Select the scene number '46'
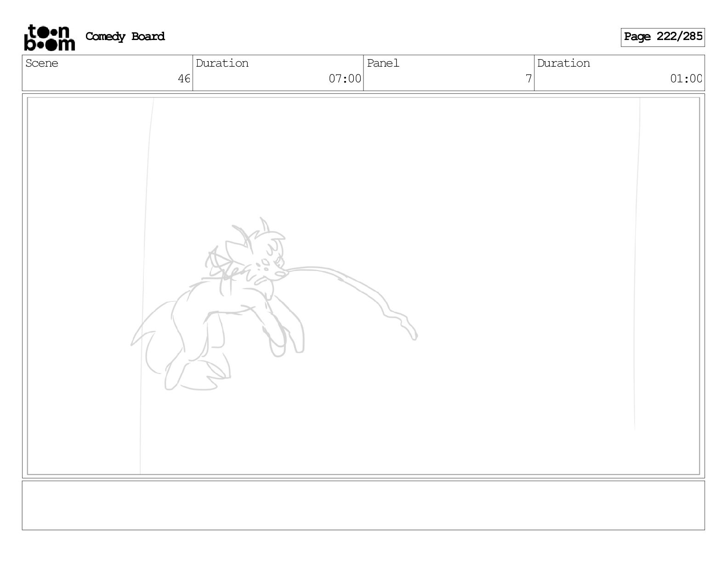The width and height of the screenshot is (728, 563). click(184, 79)
